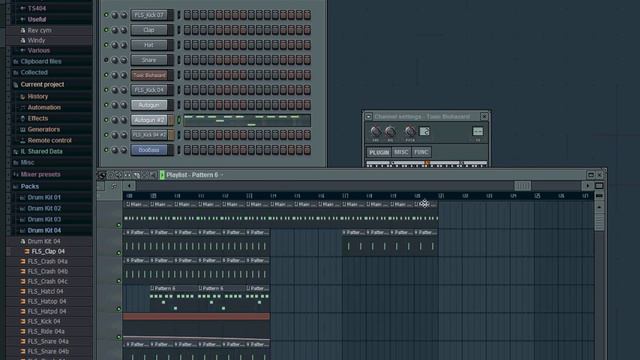Click the Playlist title play indicator icon
Viewport: 640px width, 360px height.
(162, 175)
